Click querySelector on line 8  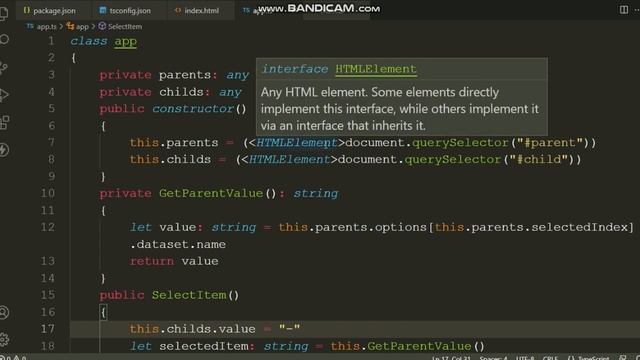click(x=453, y=160)
